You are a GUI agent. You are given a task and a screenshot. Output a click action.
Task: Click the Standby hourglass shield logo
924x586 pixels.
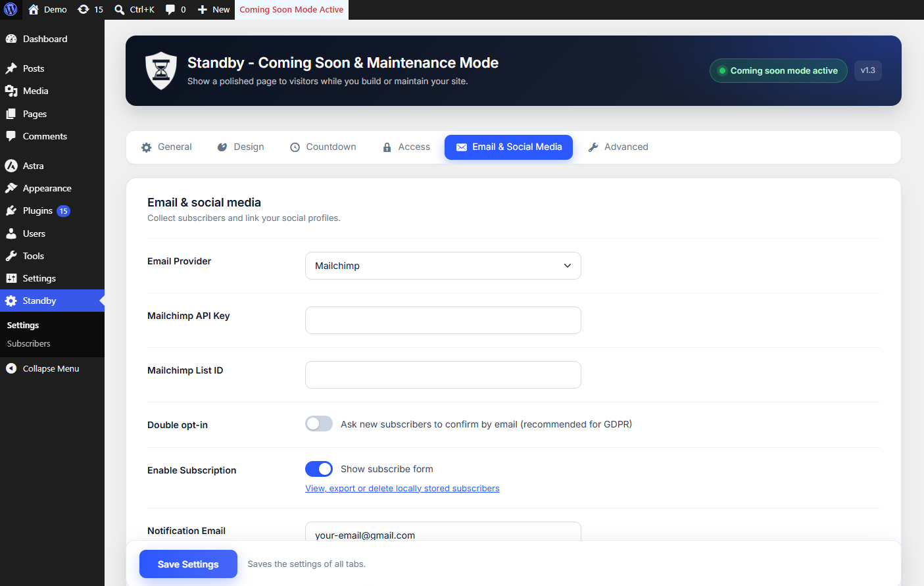pos(161,70)
